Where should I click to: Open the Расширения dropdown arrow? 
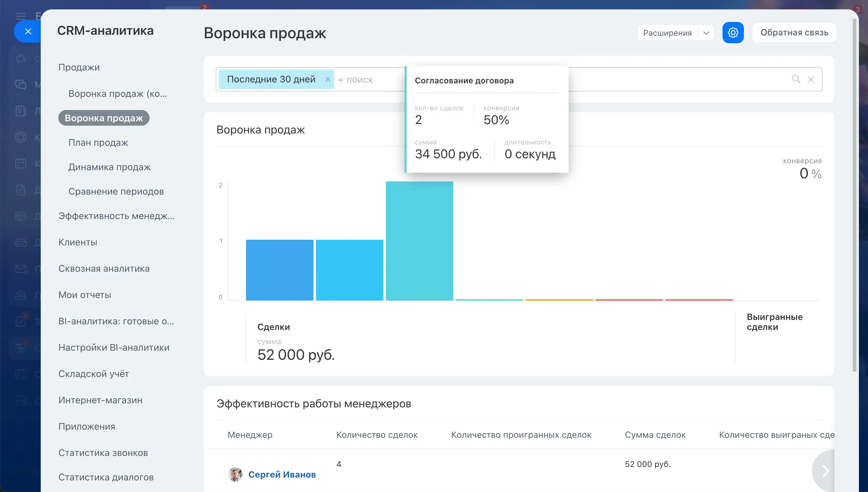tap(706, 33)
